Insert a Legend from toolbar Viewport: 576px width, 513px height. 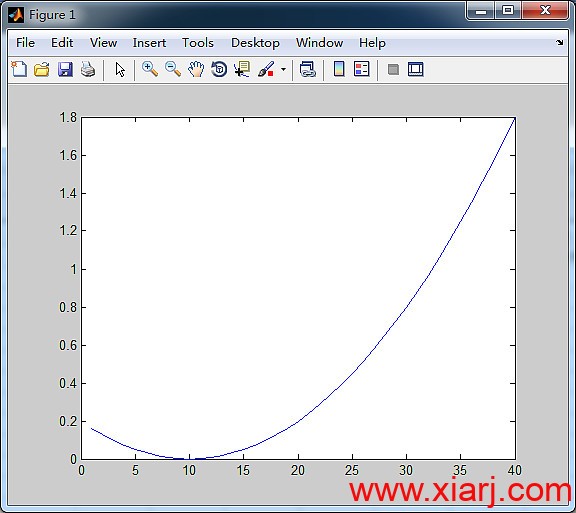coord(361,69)
